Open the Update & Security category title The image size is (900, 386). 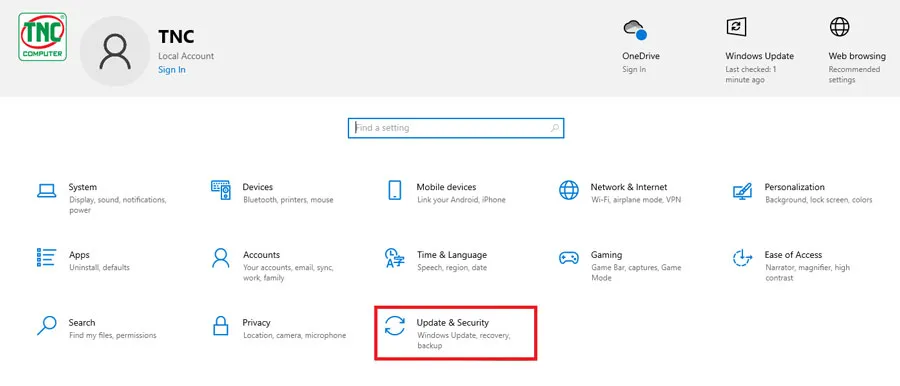pos(452,322)
